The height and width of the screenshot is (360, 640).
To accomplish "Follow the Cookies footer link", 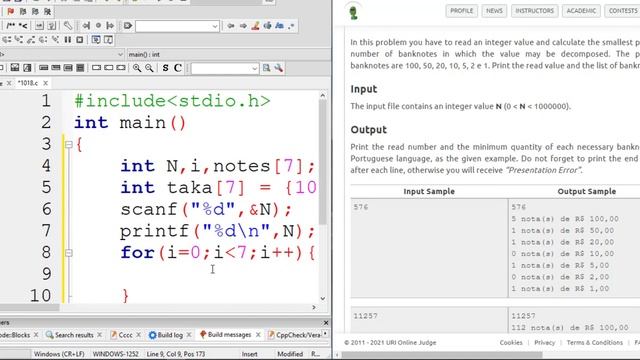I will pos(511,342).
